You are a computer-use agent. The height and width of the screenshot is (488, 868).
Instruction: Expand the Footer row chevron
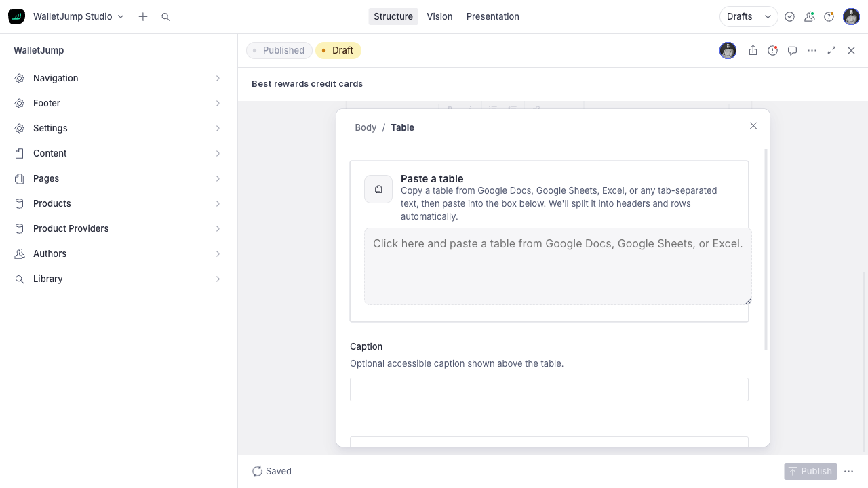click(218, 103)
